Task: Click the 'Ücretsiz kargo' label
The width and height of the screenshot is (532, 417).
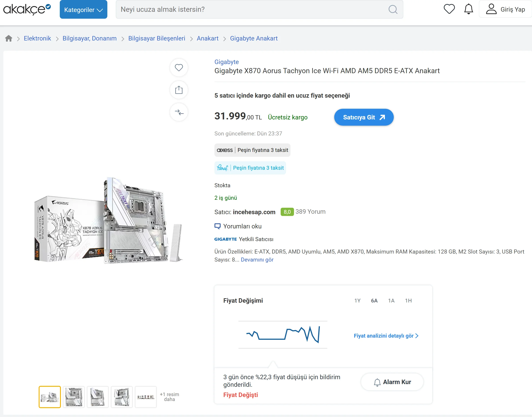Action: 288,117
